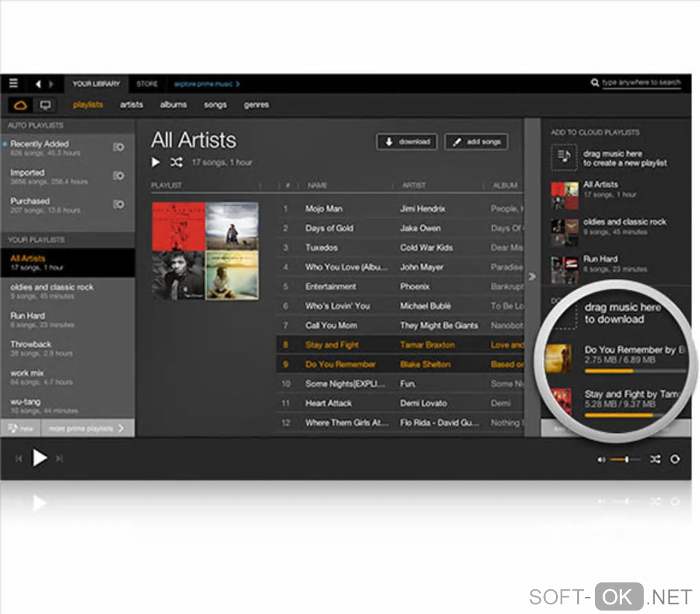Open Throwback playlist
The height and width of the screenshot is (614, 700).
67,348
